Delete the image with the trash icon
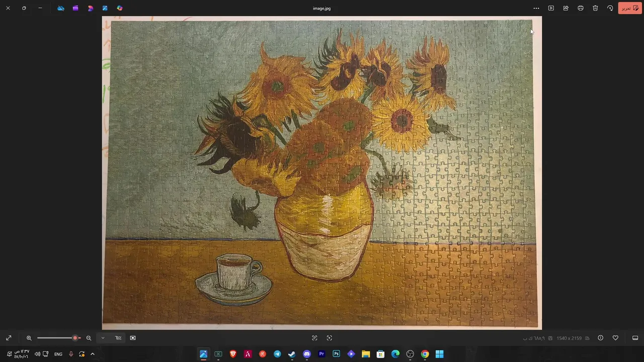The height and width of the screenshot is (362, 644). 595,8
